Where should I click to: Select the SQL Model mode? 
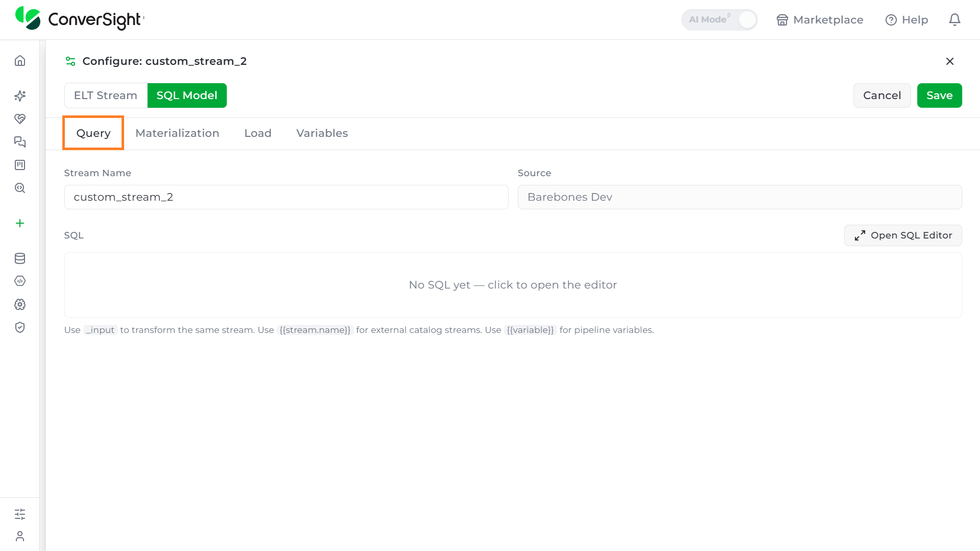click(x=187, y=95)
